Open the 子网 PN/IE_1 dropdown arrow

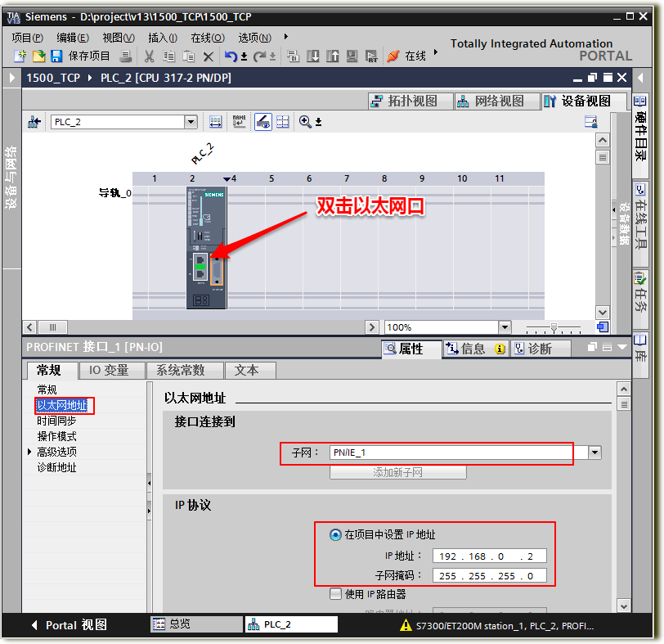point(594,453)
